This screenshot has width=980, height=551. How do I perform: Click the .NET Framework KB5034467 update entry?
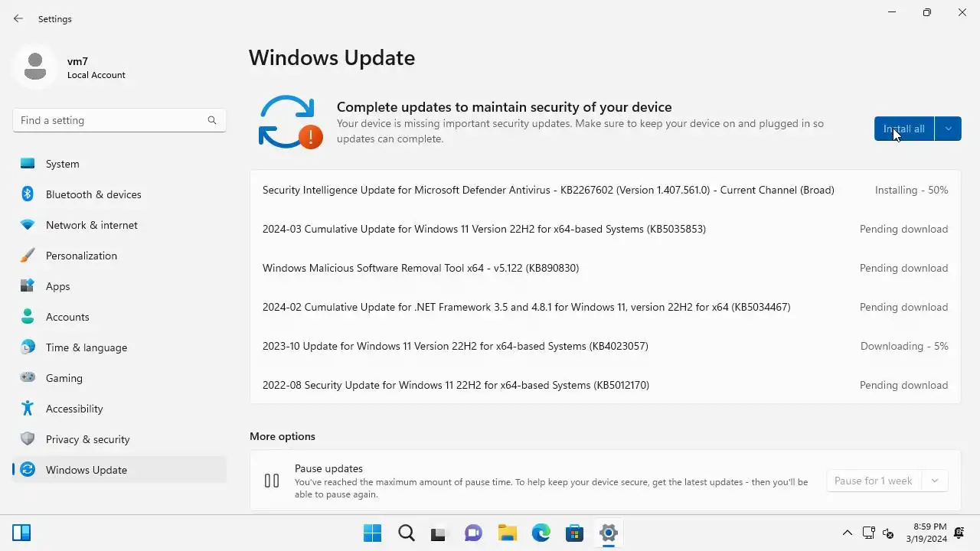pos(605,307)
